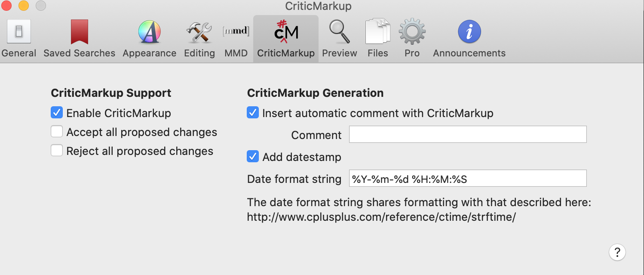Select the CriticMarkup toolbar icon
644x275 pixels.
pos(286,39)
